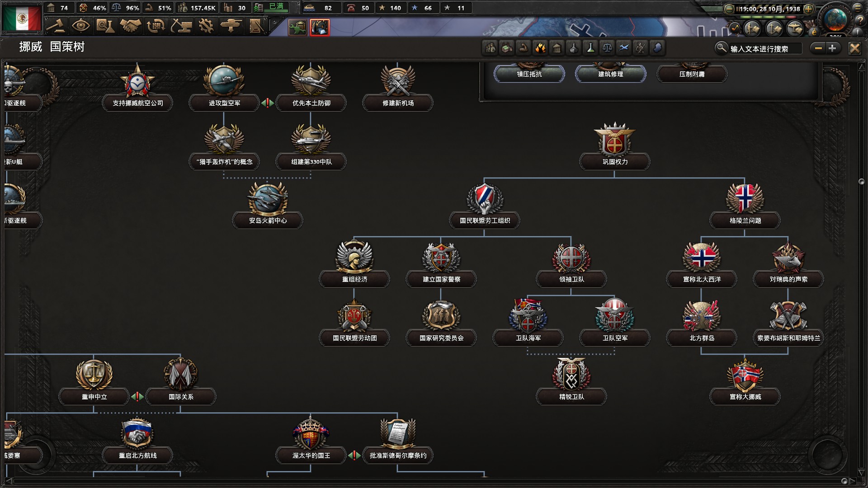This screenshot has height=488, width=868.
Task: Increase game speed with plus button
Action: point(808,9)
